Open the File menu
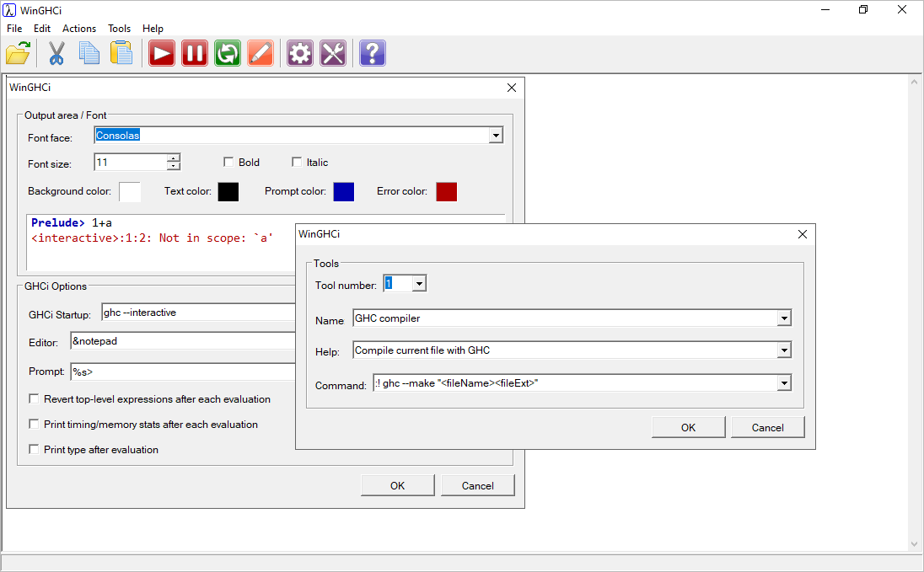 pyautogui.click(x=14, y=29)
